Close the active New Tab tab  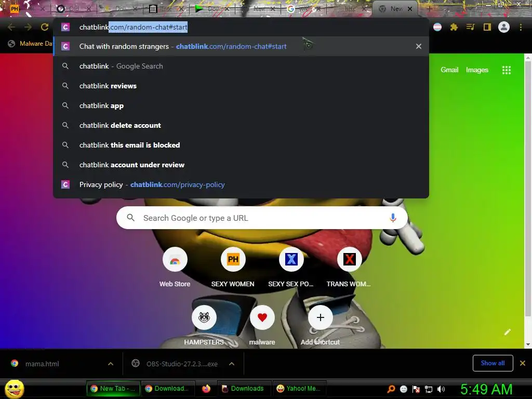(x=410, y=9)
